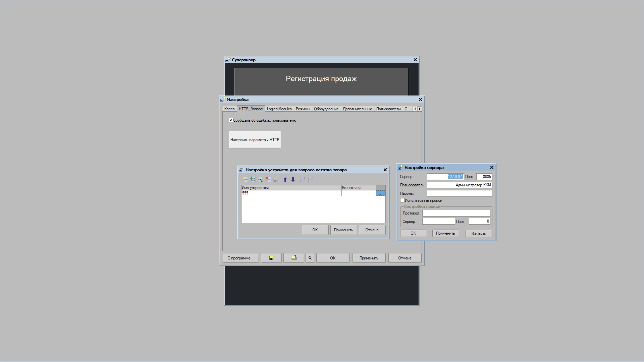
Task: Click the Пароль input field
Action: (x=459, y=193)
